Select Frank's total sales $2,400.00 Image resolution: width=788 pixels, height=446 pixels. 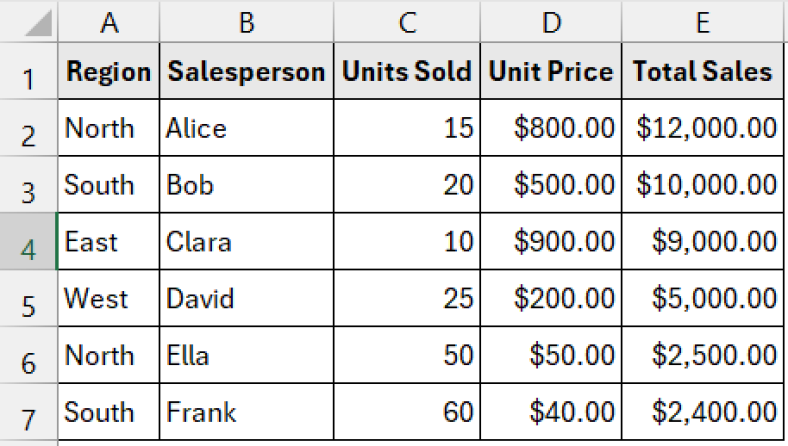tap(703, 412)
